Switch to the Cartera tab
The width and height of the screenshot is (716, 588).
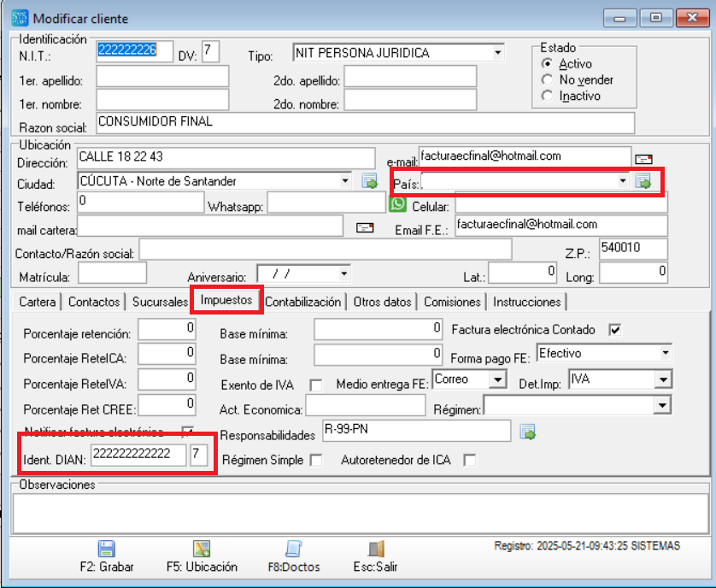point(37,302)
